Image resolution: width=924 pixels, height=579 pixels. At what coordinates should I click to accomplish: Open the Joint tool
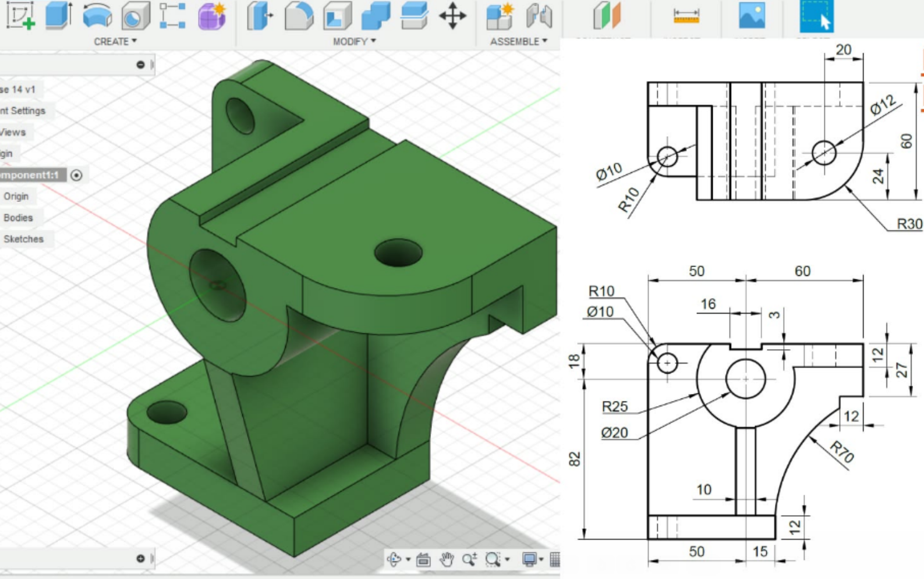click(x=539, y=15)
